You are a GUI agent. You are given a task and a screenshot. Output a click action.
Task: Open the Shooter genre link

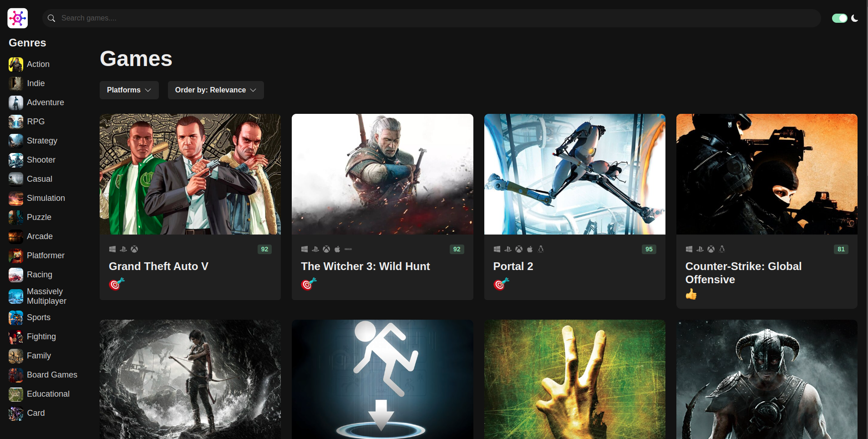41,160
